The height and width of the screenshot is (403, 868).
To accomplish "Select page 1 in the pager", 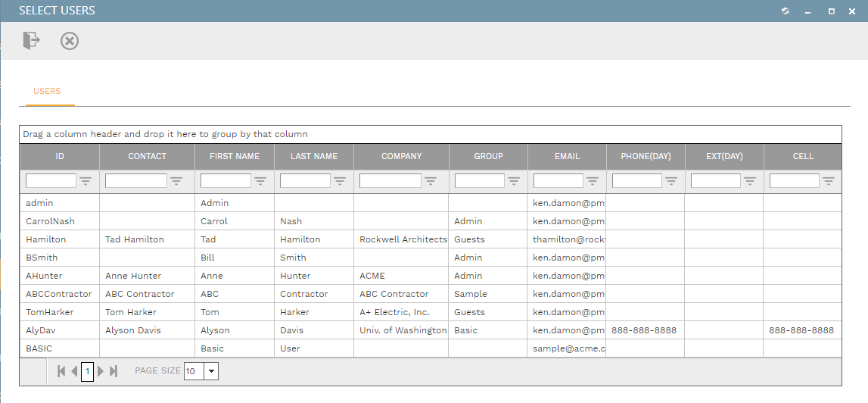I will click(87, 371).
